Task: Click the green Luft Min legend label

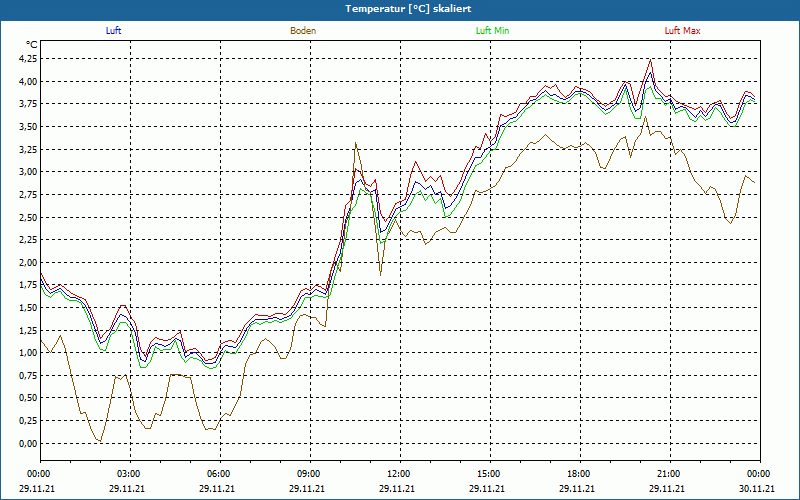Action: tap(492, 31)
